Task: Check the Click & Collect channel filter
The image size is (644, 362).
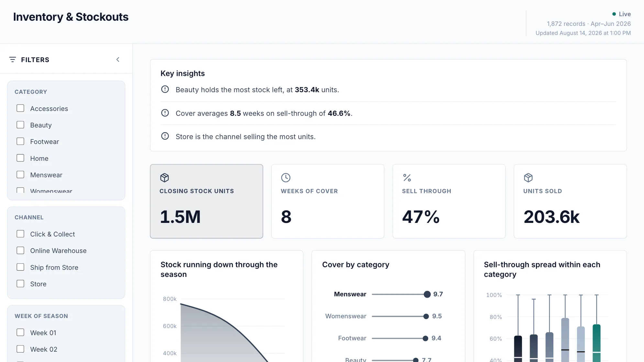Action: click(x=20, y=234)
